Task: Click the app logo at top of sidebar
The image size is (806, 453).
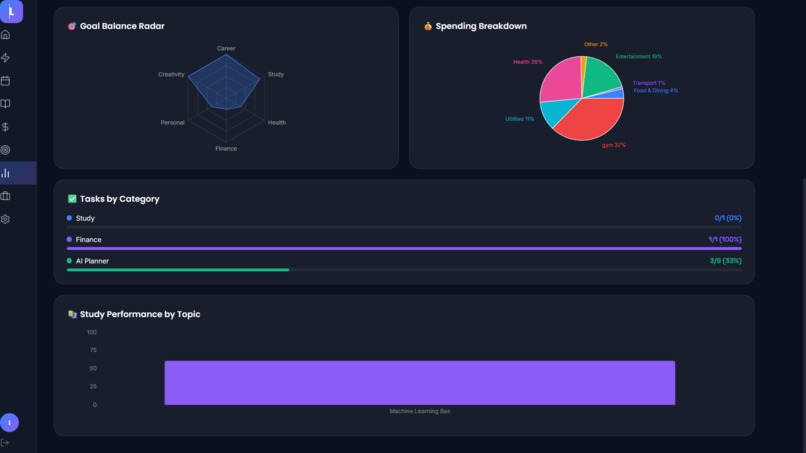Action: click(11, 11)
